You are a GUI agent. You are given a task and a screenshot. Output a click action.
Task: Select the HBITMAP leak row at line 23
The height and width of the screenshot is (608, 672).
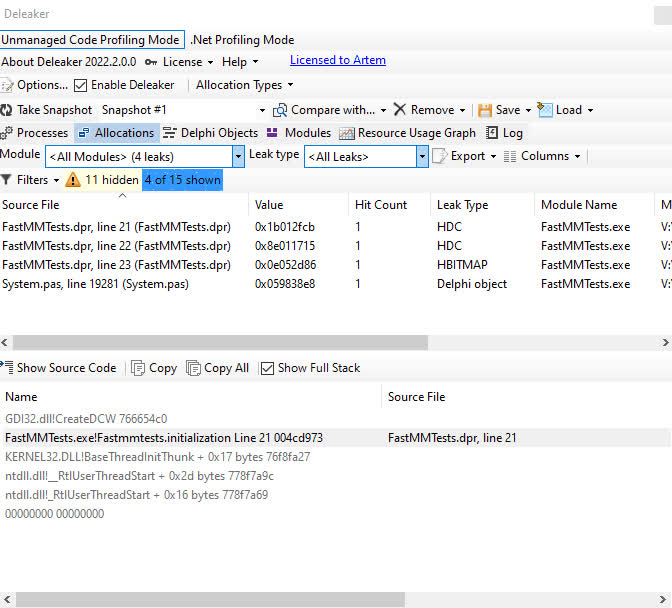[116, 265]
